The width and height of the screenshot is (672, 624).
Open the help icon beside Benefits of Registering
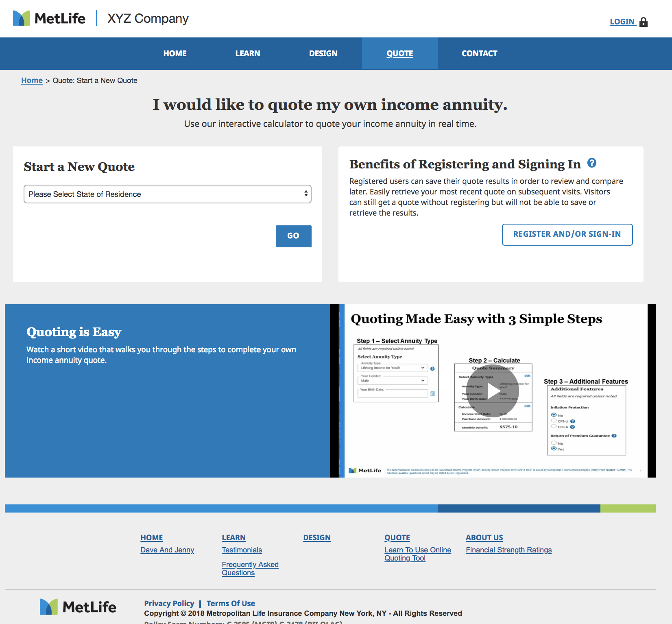(x=592, y=163)
